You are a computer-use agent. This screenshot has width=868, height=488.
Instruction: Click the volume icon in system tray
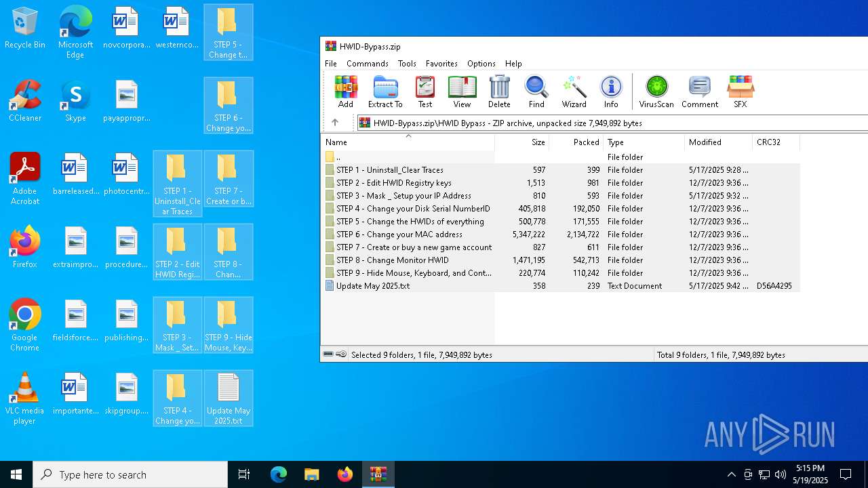click(x=781, y=474)
